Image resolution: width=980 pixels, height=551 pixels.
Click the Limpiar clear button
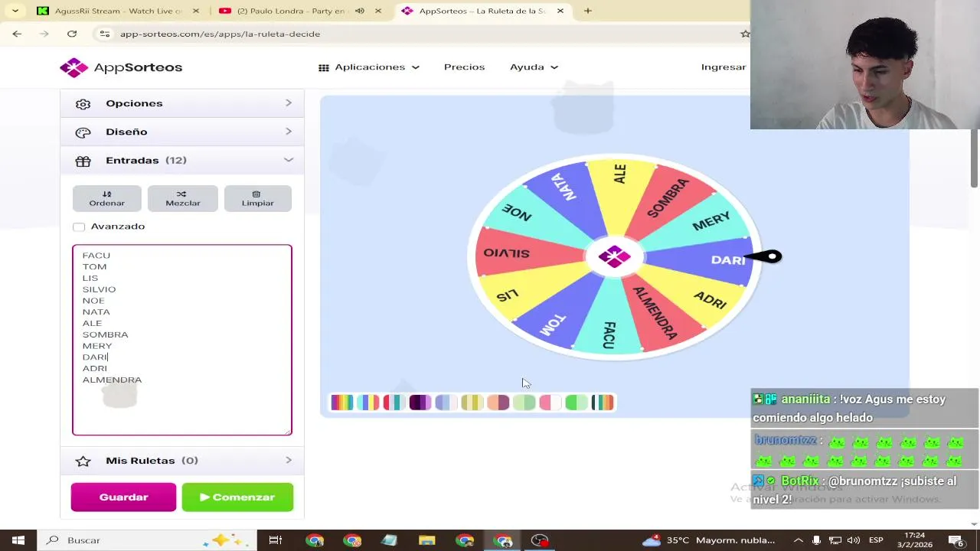point(257,198)
